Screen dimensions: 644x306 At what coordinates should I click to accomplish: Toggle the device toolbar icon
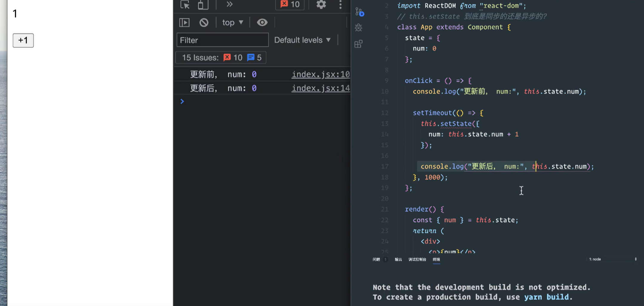(203, 4)
